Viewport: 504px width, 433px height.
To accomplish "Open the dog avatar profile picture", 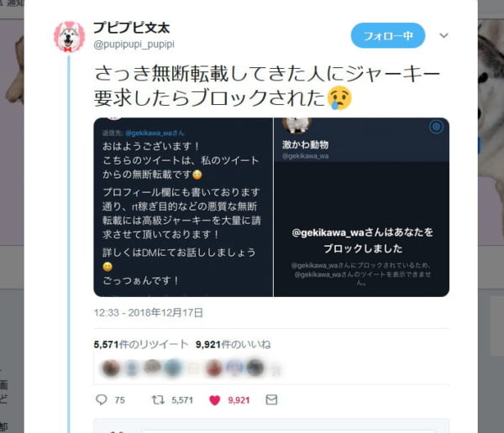I will [x=69, y=37].
